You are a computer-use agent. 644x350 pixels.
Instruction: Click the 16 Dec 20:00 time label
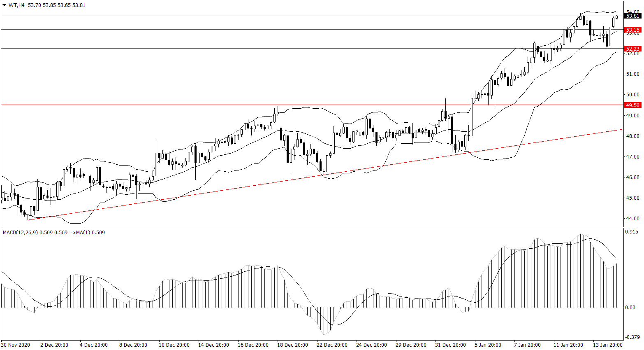click(253, 345)
